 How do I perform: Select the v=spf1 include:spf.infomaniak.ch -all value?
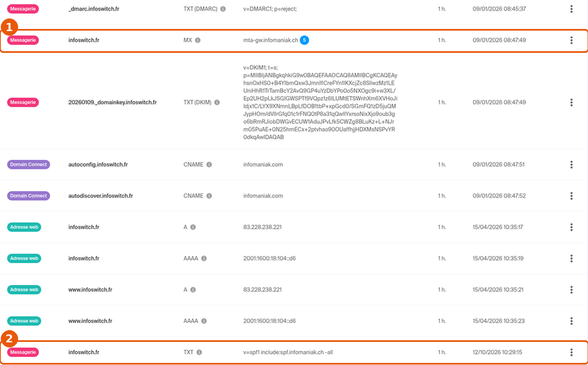tap(288, 352)
